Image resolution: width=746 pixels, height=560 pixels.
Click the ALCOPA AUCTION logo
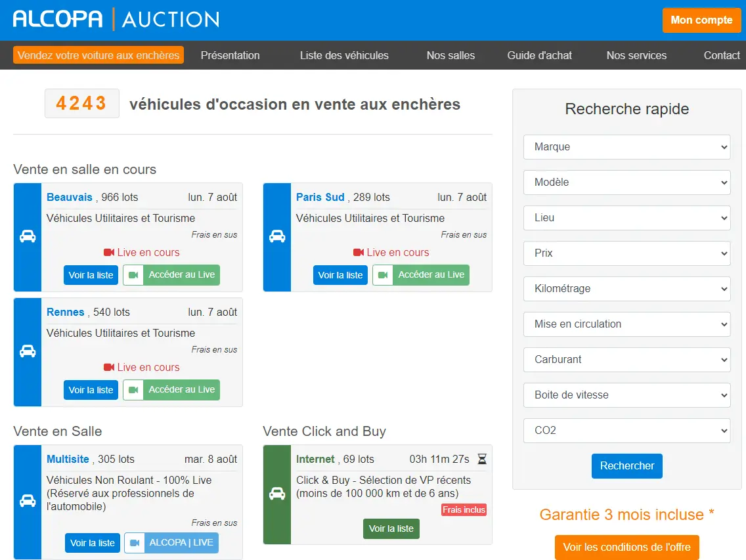coord(116,20)
